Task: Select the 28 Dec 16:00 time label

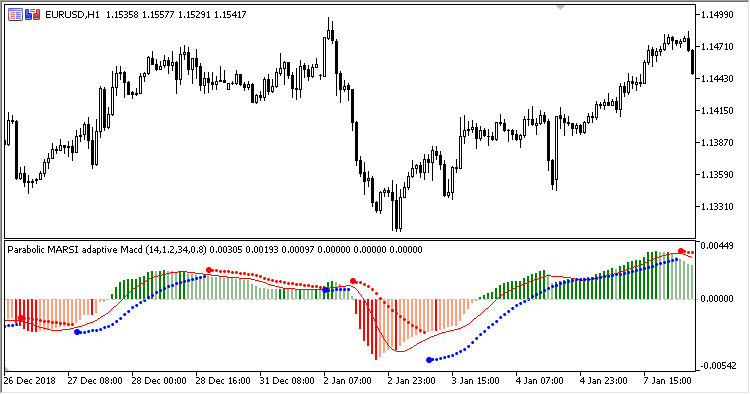Action: (223, 381)
